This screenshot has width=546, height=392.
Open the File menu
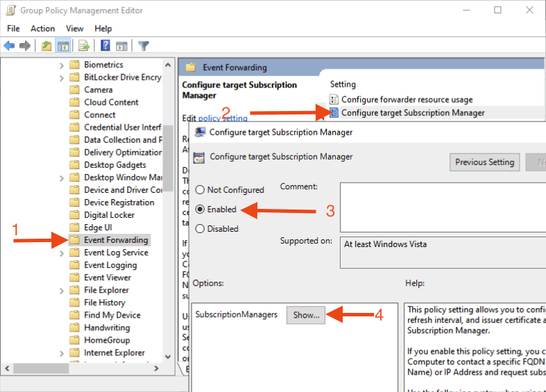click(13, 28)
